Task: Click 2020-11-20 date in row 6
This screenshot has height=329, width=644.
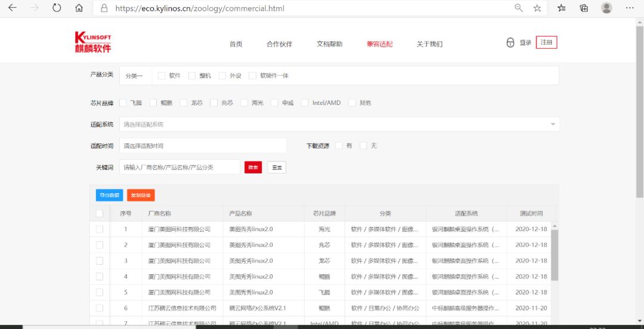Action: [x=531, y=308]
